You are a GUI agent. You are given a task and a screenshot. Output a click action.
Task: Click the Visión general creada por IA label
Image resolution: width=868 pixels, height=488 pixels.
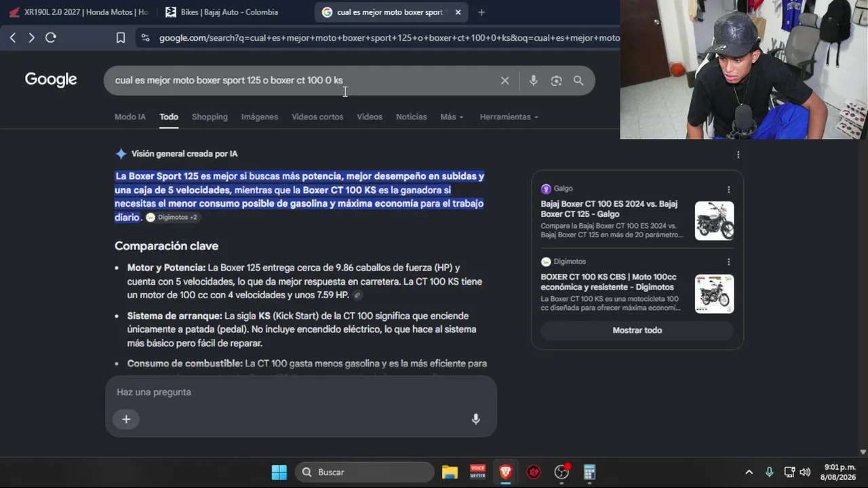[x=184, y=155]
